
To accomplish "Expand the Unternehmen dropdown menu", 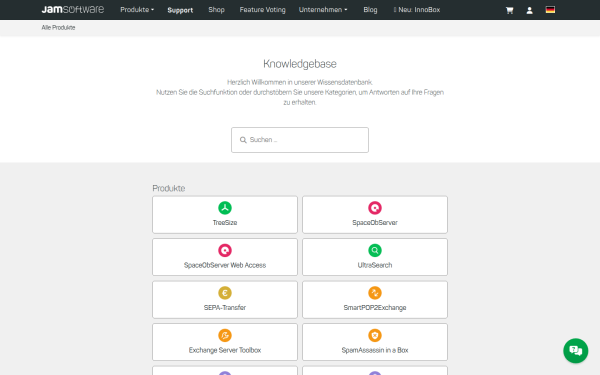I will 323,10.
